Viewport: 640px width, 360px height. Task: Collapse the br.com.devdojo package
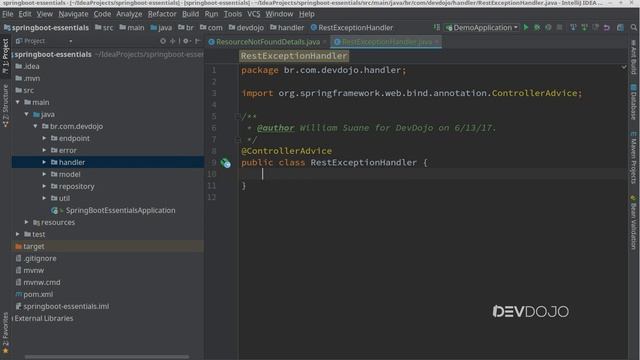point(36,126)
